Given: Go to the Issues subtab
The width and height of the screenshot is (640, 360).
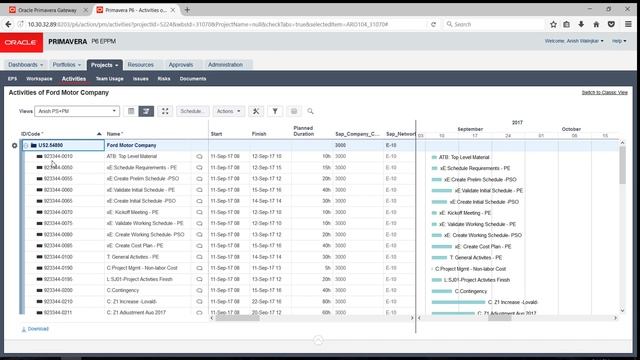Looking at the screenshot, I should (140, 79).
